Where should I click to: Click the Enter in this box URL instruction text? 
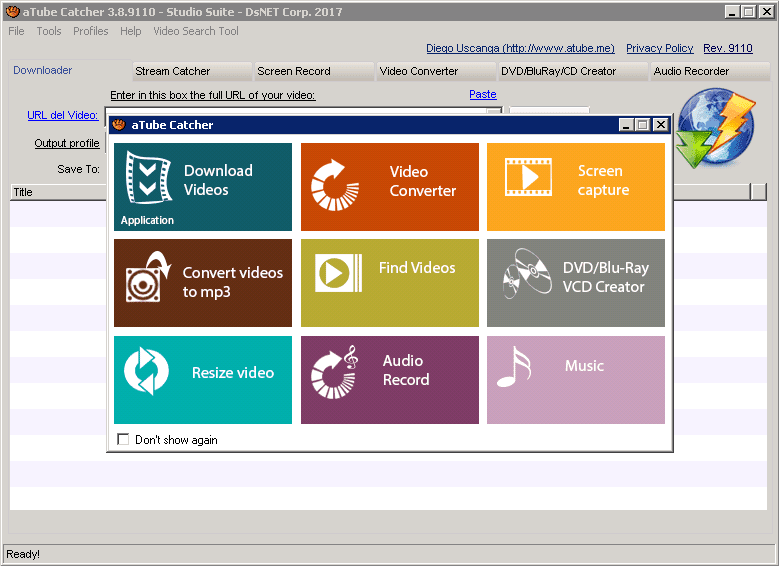(x=213, y=95)
